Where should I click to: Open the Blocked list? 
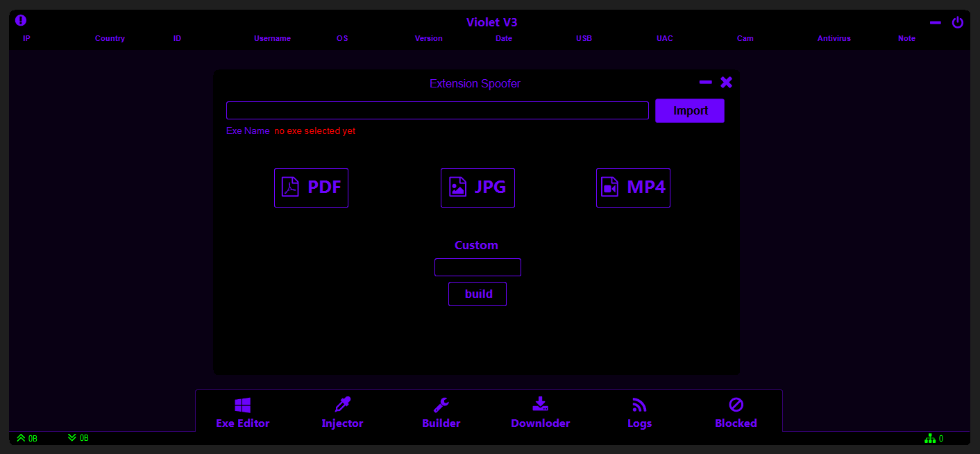(736, 414)
